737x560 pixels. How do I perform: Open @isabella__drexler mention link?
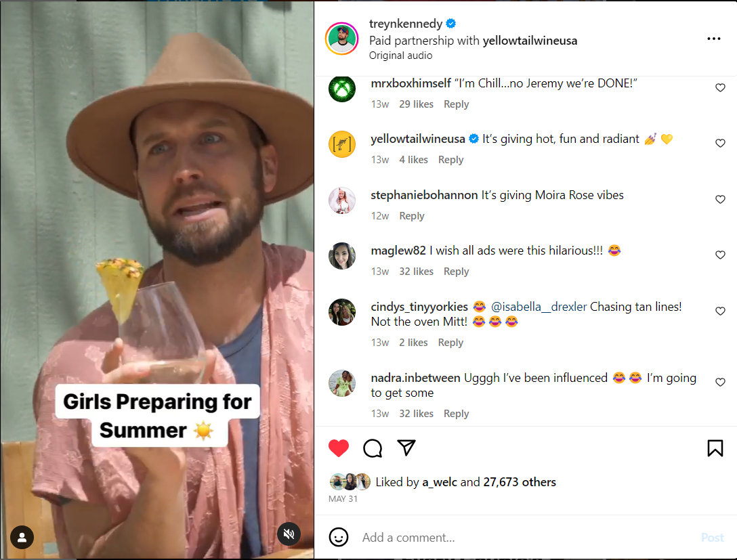pyautogui.click(x=539, y=307)
